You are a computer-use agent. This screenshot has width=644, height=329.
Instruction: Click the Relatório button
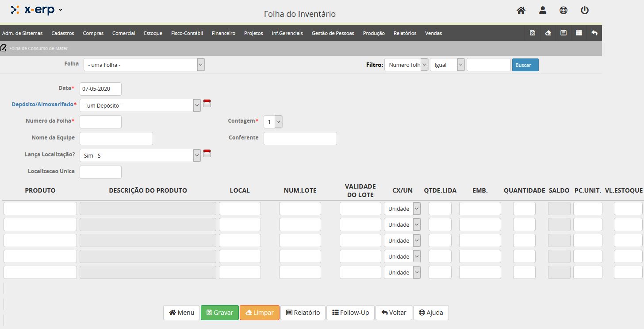(x=303, y=313)
